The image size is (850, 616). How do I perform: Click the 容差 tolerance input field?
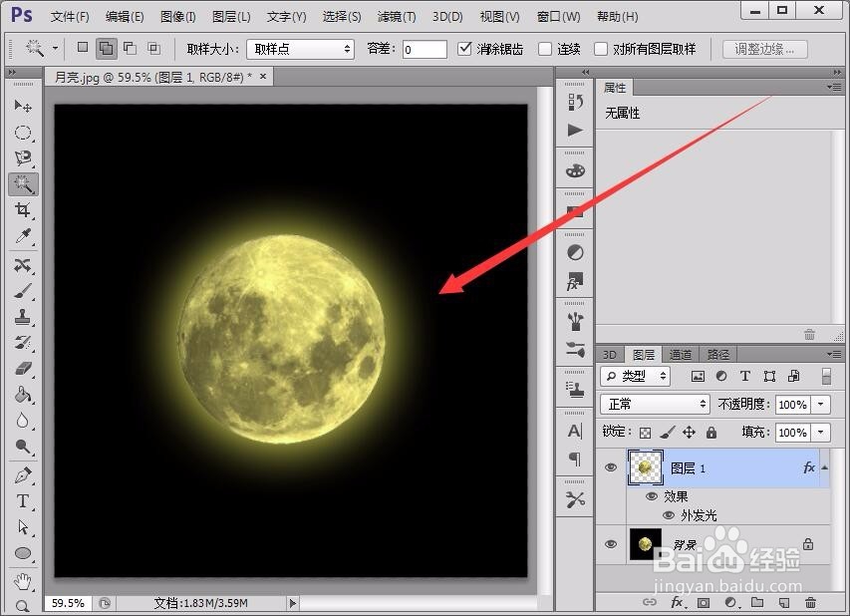click(x=425, y=49)
